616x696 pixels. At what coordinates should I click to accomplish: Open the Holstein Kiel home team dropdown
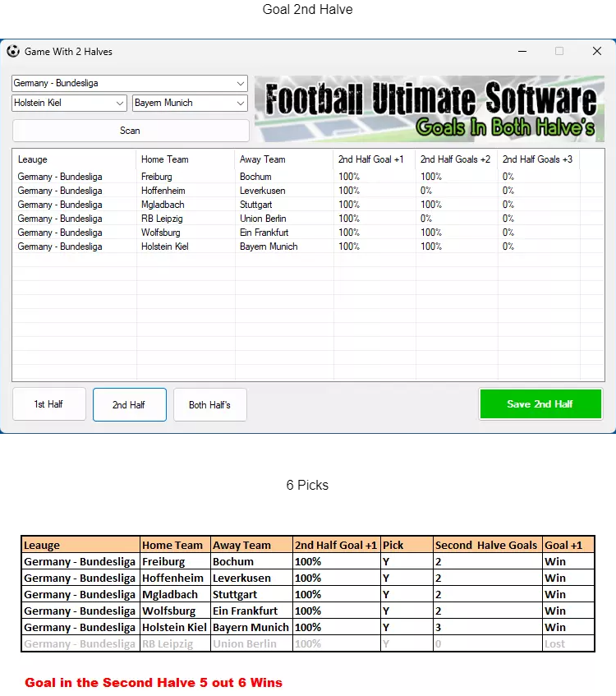(x=69, y=103)
